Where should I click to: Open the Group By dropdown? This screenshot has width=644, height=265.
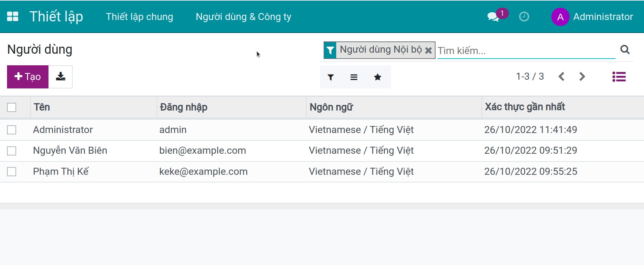point(354,77)
